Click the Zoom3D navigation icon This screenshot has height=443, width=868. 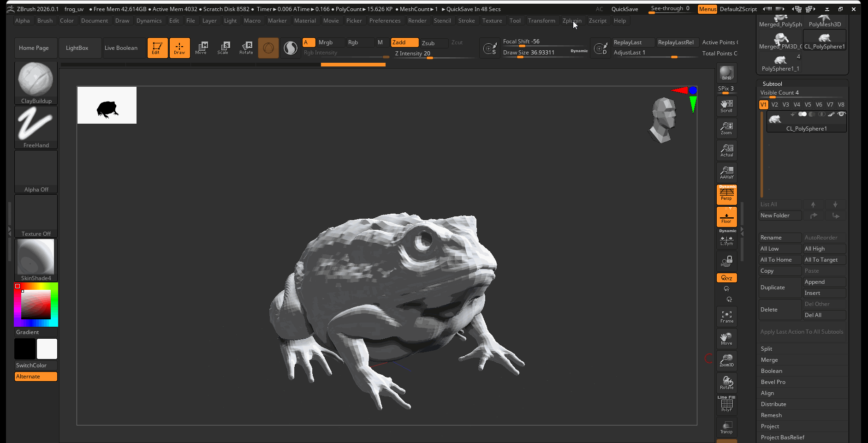tap(726, 360)
